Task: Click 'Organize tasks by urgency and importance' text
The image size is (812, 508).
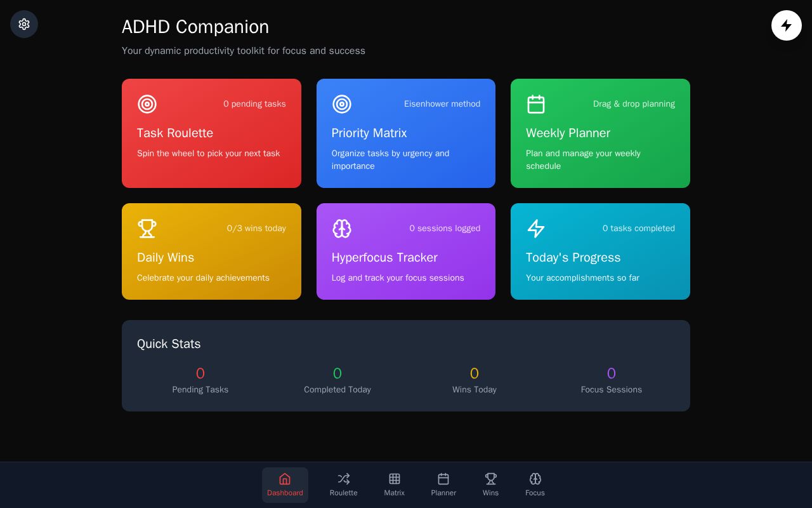Action: point(390,160)
